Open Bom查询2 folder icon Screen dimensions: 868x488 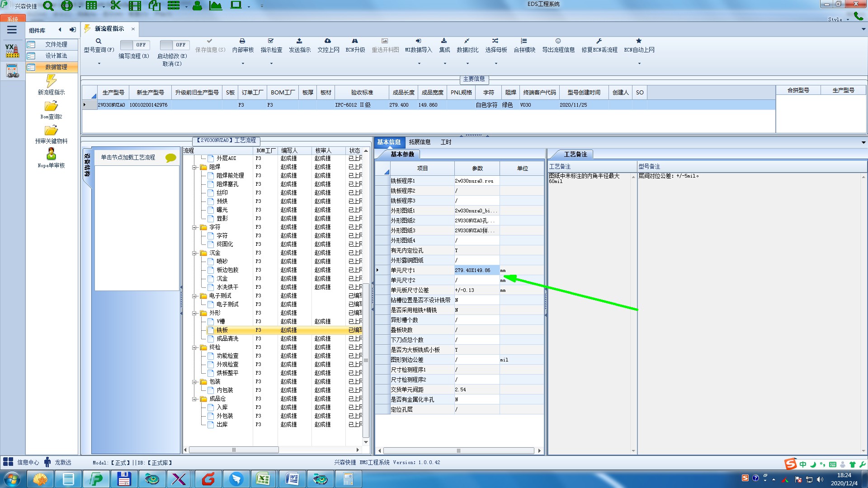pyautogui.click(x=51, y=106)
